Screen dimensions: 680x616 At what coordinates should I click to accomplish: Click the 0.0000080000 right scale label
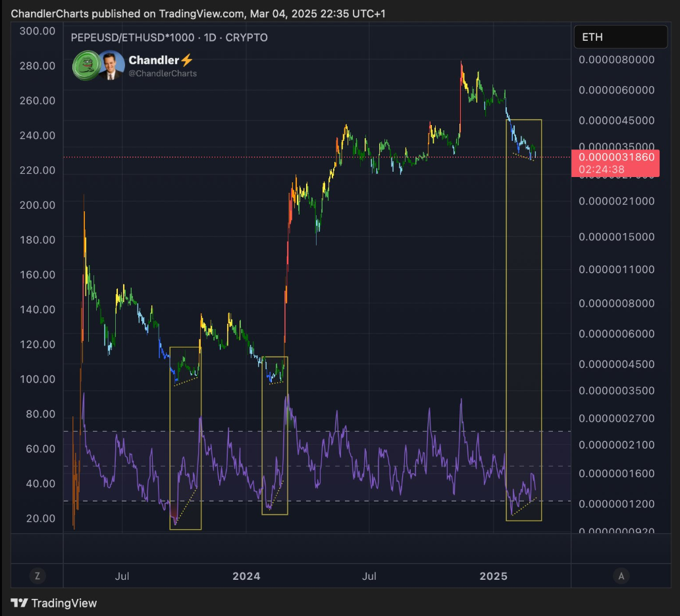(617, 60)
